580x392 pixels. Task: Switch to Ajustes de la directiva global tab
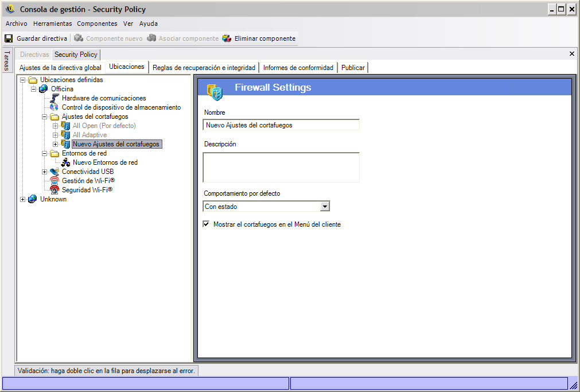click(60, 68)
